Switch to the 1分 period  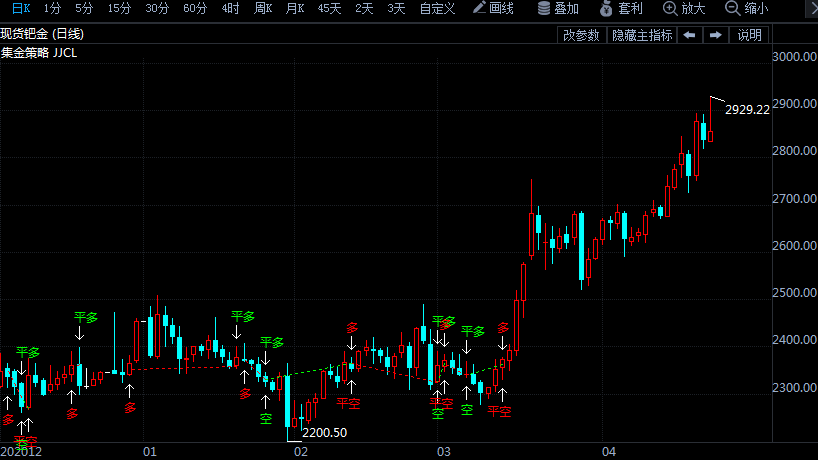52,8
